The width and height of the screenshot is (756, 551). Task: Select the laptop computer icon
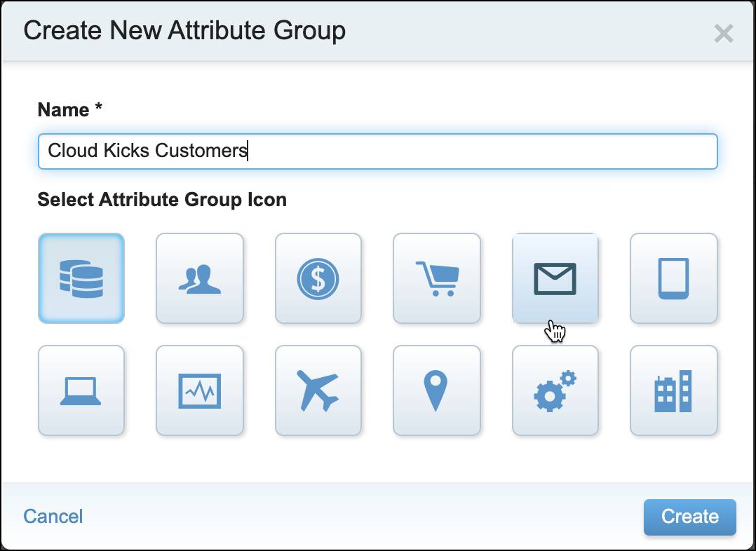pyautogui.click(x=81, y=390)
